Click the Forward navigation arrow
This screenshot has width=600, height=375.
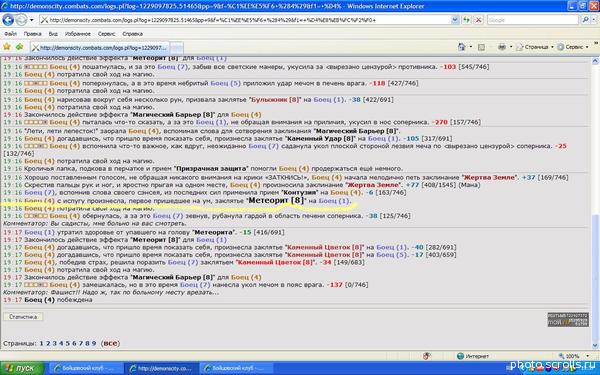(x=21, y=20)
